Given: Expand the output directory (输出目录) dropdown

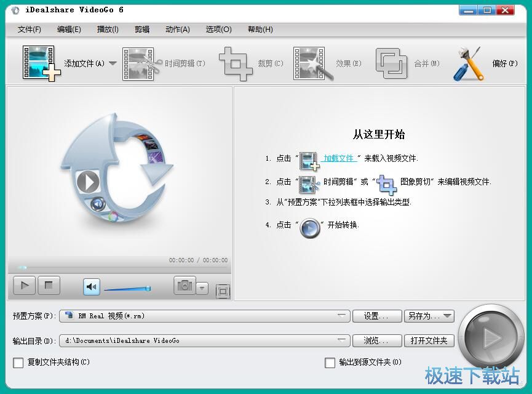Looking at the screenshot, I should pos(342,340).
